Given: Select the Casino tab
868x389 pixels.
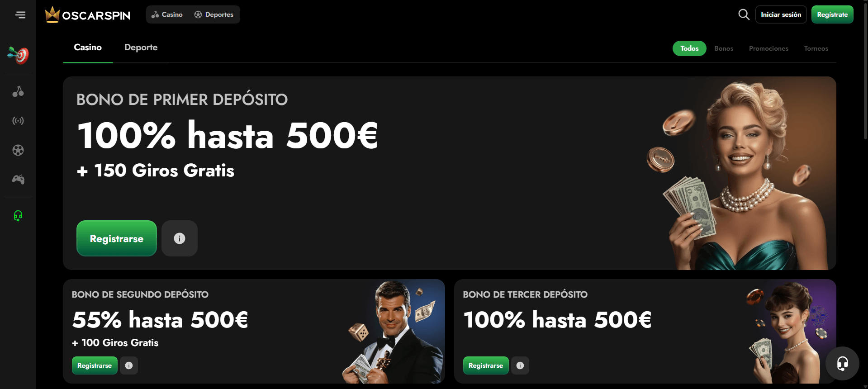Looking at the screenshot, I should coord(88,47).
